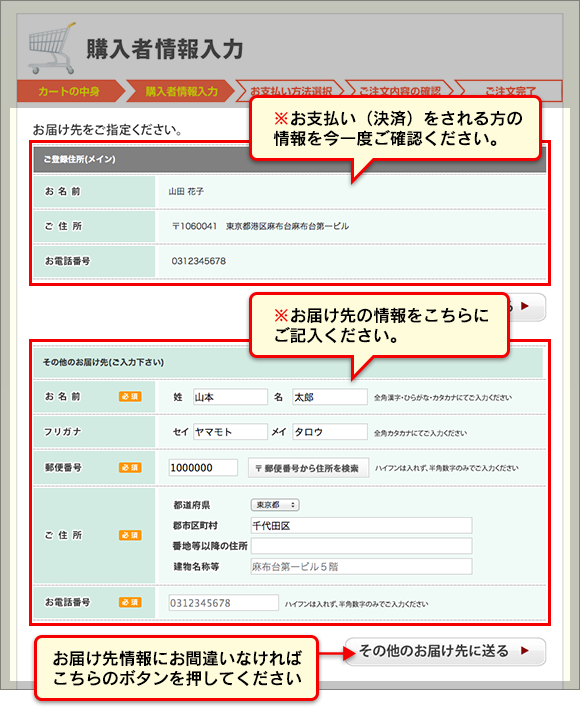Focus the 名 first name field
This screenshot has width=580, height=707.
click(x=330, y=397)
